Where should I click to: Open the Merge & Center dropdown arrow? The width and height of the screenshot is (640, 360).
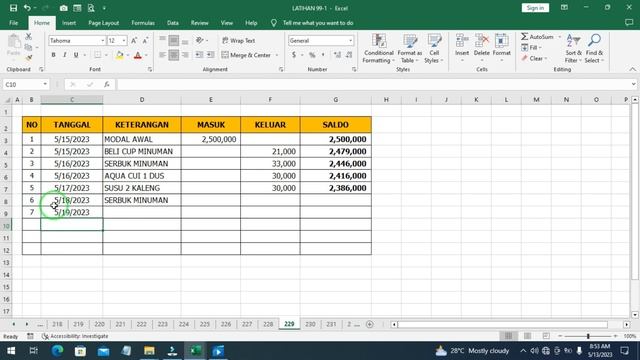pos(277,55)
